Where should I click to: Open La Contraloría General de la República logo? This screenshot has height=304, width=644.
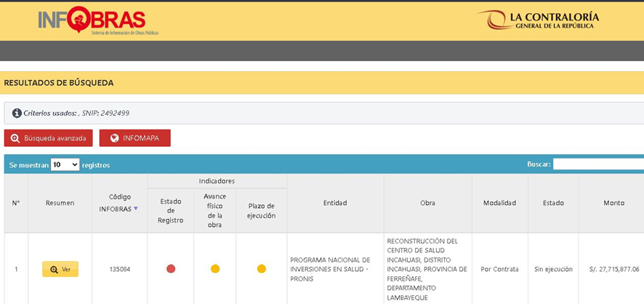point(538,20)
